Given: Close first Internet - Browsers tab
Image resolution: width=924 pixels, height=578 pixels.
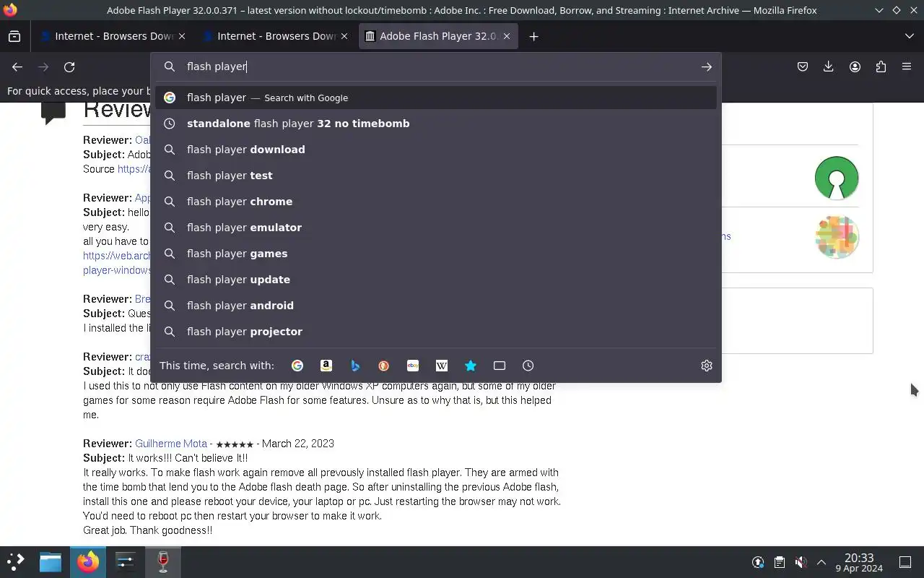Looking at the screenshot, I should [x=182, y=36].
